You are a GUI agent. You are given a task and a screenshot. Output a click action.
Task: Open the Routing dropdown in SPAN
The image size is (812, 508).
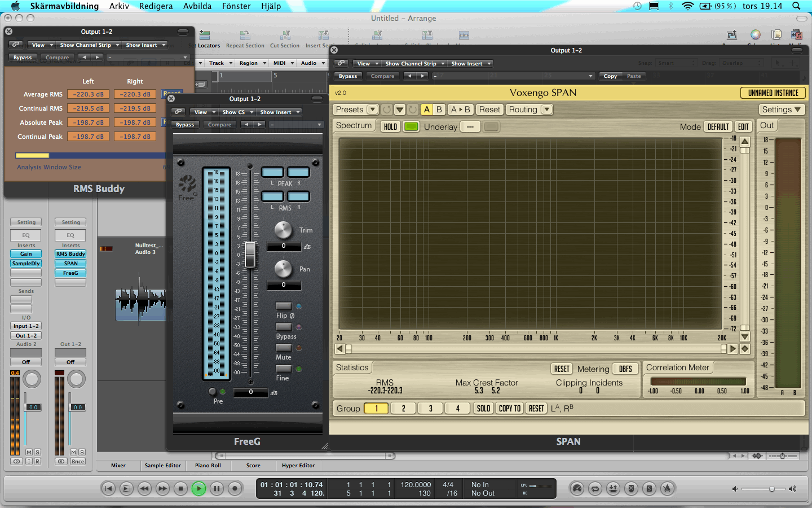[529, 110]
